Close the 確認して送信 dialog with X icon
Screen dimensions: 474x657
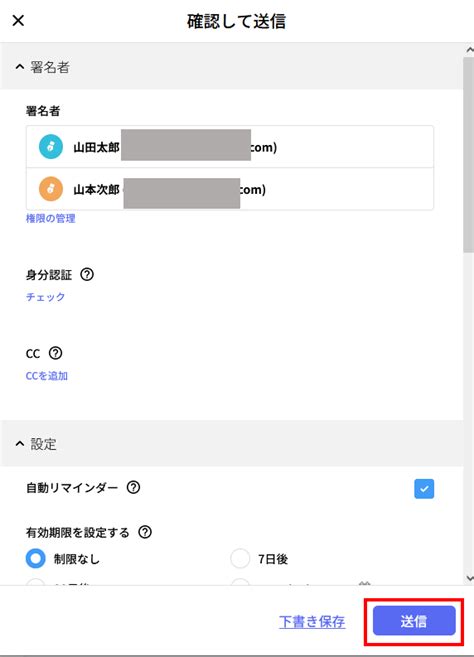(18, 20)
